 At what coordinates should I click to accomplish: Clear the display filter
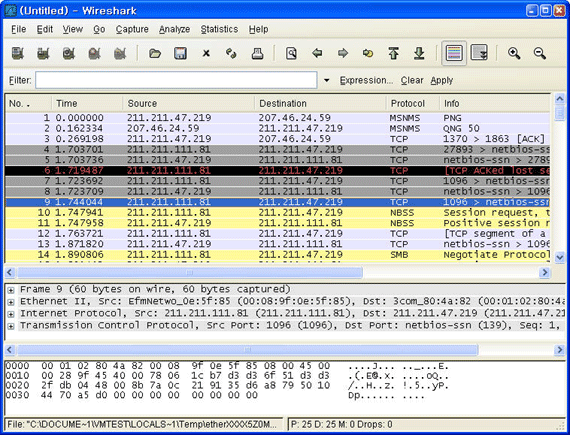point(412,80)
